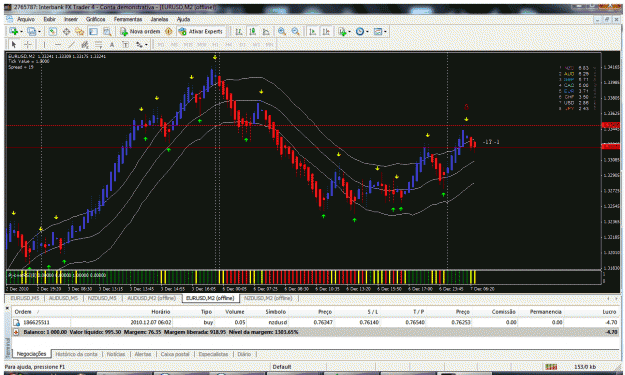
Task: Open the Gráficos menu
Action: tap(96, 19)
